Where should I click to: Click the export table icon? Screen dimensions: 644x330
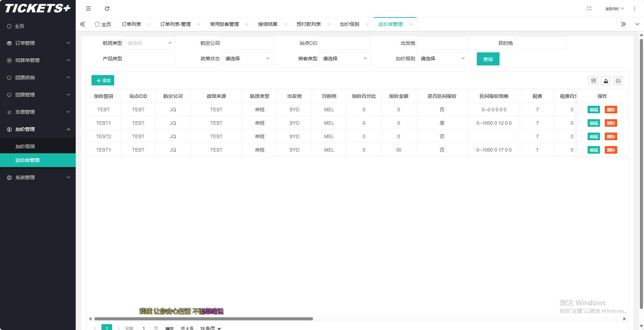[605, 81]
